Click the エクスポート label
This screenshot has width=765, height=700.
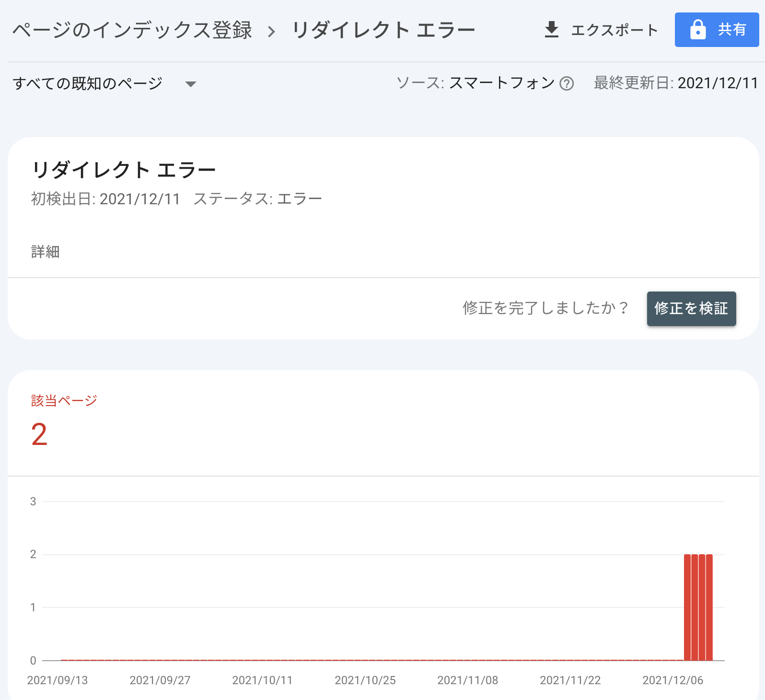coord(614,30)
